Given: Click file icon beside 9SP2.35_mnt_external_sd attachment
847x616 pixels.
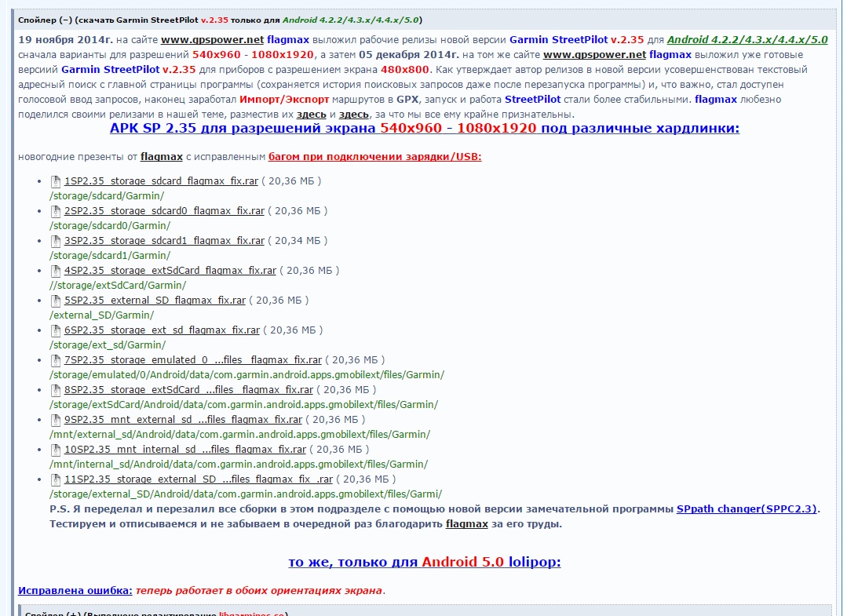Looking at the screenshot, I should click(x=55, y=420).
